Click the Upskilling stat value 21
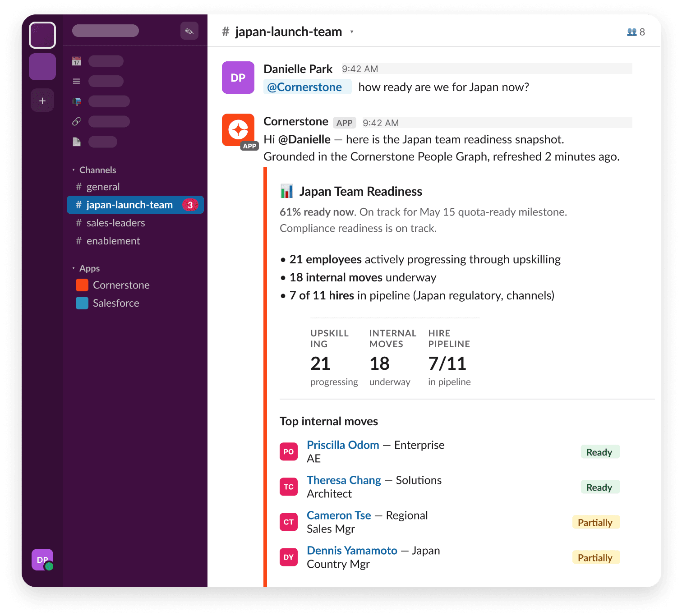 [x=320, y=363]
